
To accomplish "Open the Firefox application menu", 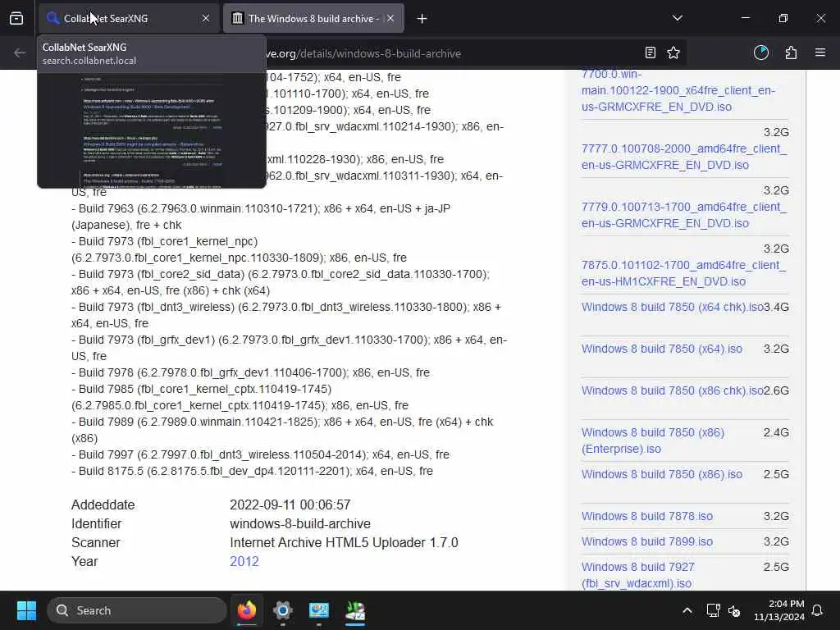I will click(x=820, y=52).
